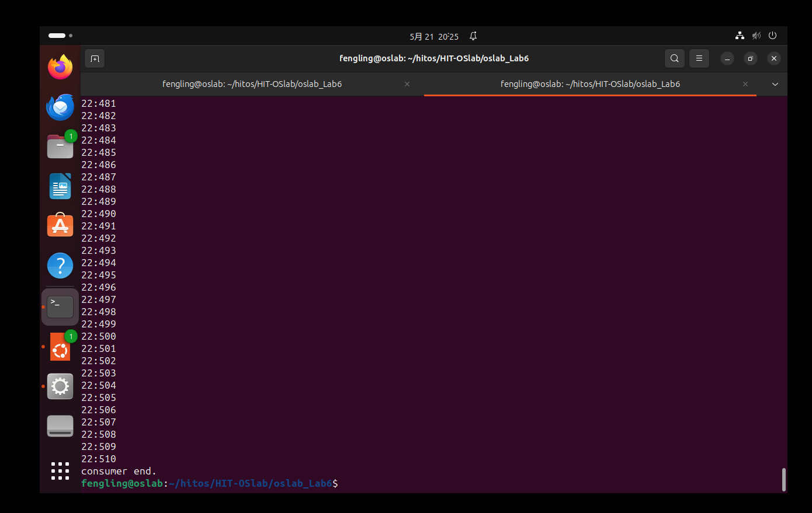Open the Settings gear in dock
Viewport: 812px width, 513px height.
pyautogui.click(x=60, y=386)
